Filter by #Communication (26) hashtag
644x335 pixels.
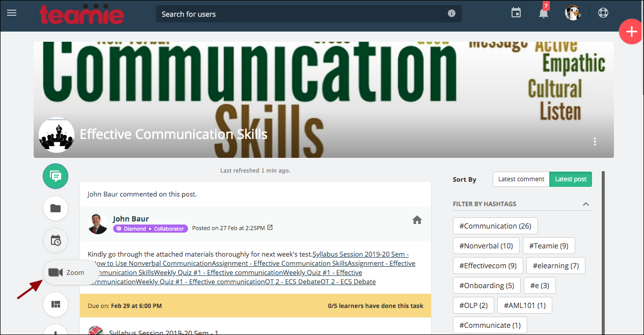click(x=495, y=226)
